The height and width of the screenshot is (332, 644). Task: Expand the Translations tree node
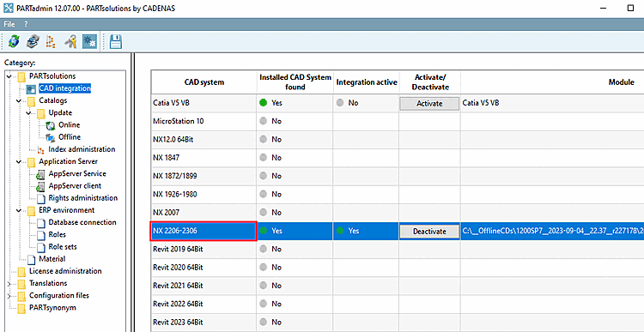click(9, 284)
